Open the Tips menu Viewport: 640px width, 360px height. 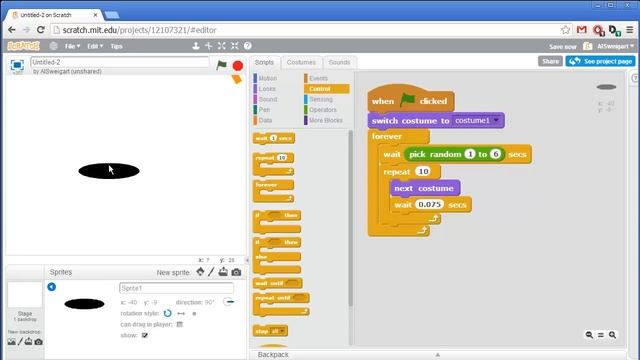[116, 46]
